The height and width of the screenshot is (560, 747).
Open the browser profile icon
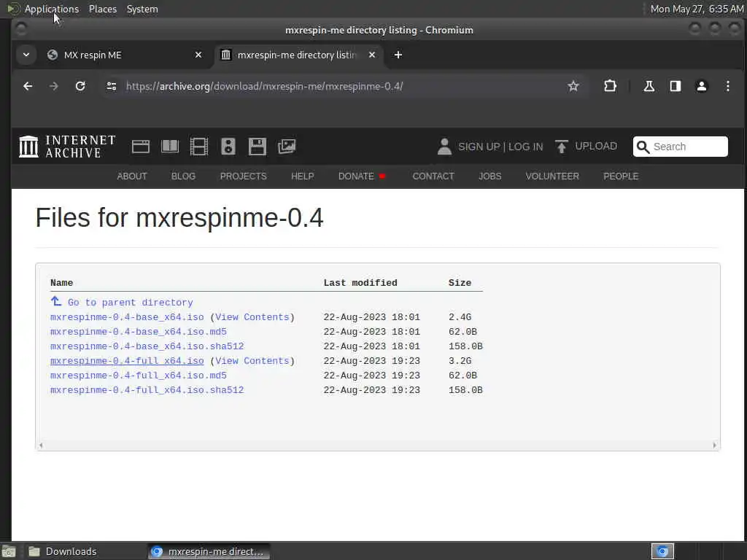coord(702,86)
